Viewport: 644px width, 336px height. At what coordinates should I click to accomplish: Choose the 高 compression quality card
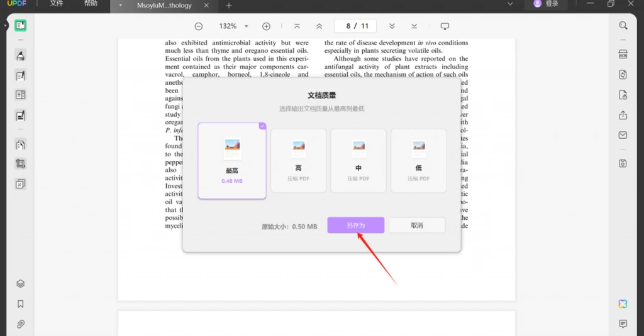click(x=299, y=161)
